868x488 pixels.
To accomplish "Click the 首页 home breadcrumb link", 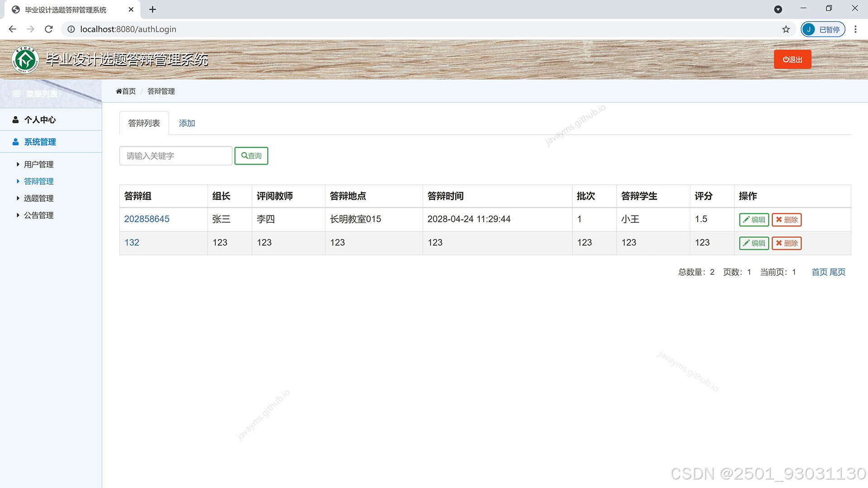I will (126, 91).
